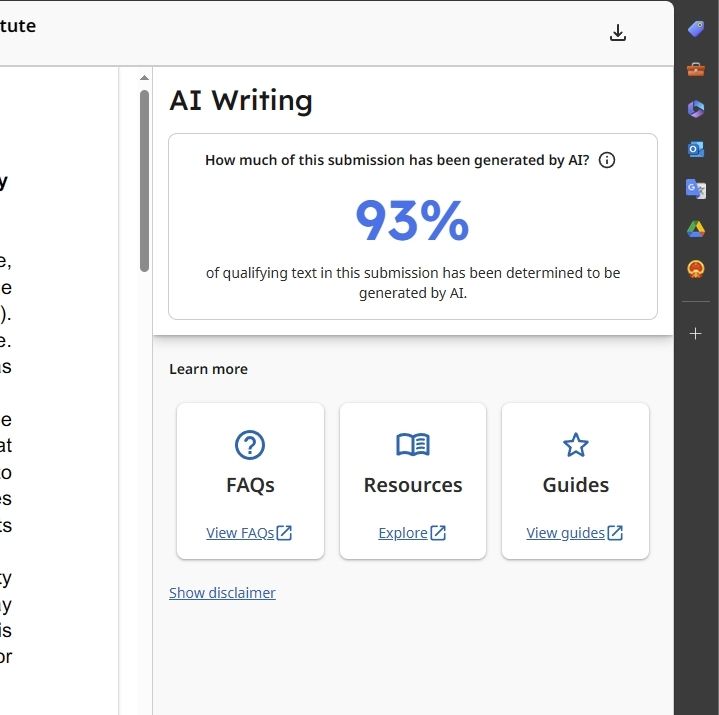The height and width of the screenshot is (715, 719).
Task: Open Google Translate sidebar icon
Action: [x=696, y=189]
